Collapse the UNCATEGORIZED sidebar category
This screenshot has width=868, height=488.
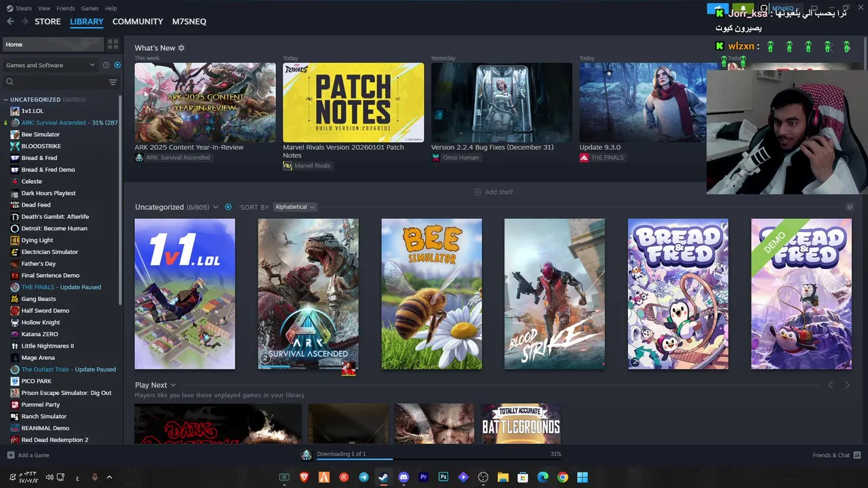pos(6,100)
